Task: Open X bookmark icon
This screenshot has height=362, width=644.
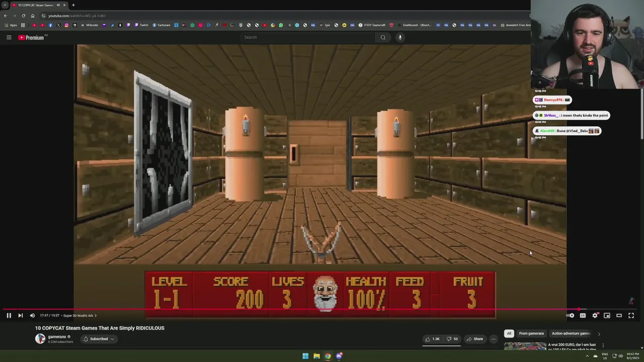Action: [58, 25]
